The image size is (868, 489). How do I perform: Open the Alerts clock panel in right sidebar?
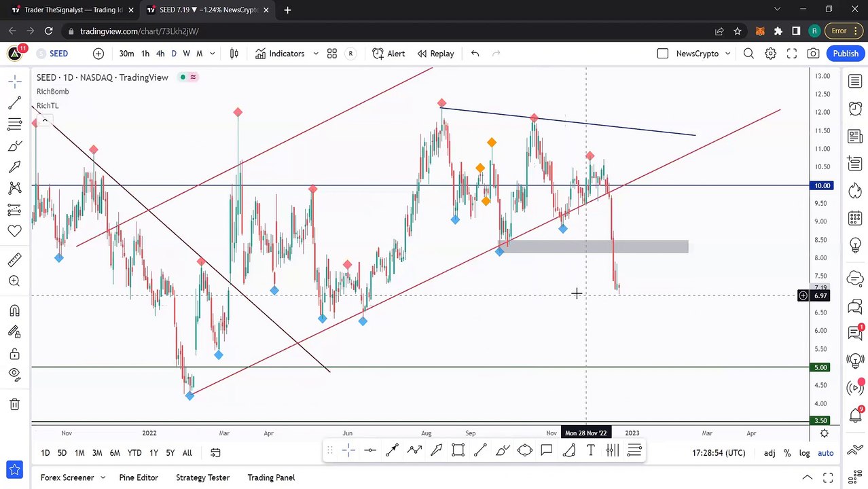coord(854,109)
